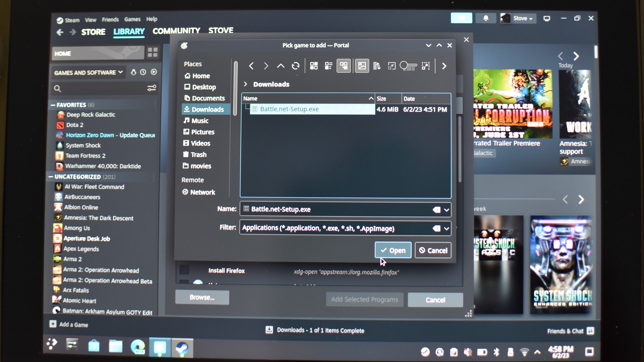Image resolution: width=644 pixels, height=362 pixels.
Task: Open Steam notifications bell
Action: (x=486, y=18)
